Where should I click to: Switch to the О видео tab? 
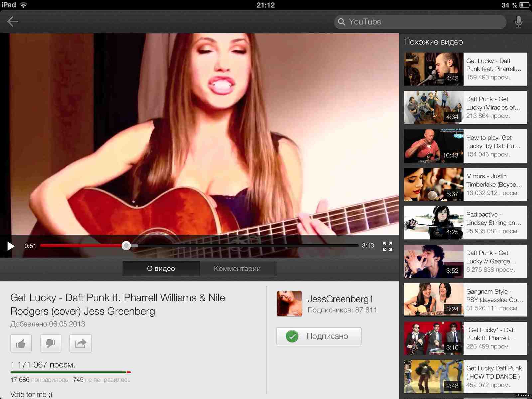[x=161, y=268]
